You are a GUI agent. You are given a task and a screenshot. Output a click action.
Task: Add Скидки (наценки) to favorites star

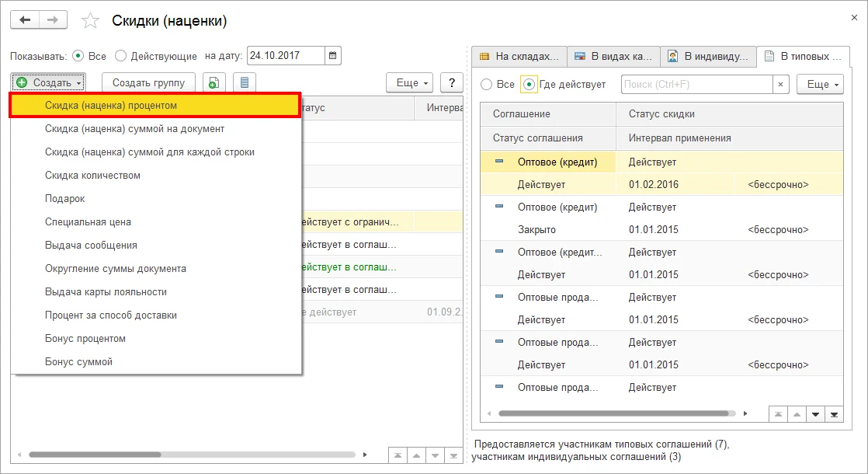pyautogui.click(x=90, y=21)
